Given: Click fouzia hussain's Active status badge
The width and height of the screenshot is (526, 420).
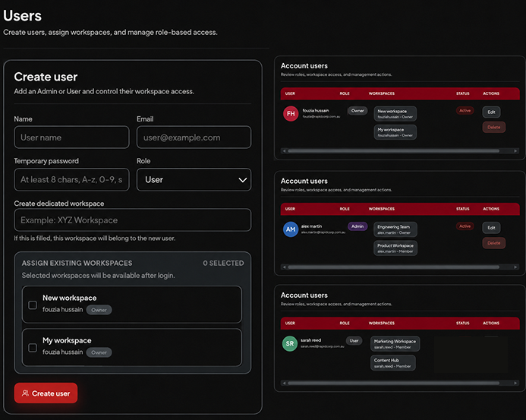Looking at the screenshot, I should point(465,111).
